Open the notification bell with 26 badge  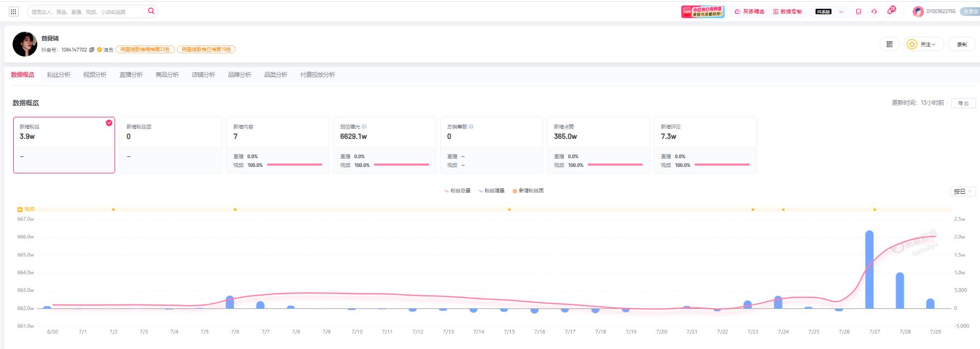(890, 12)
